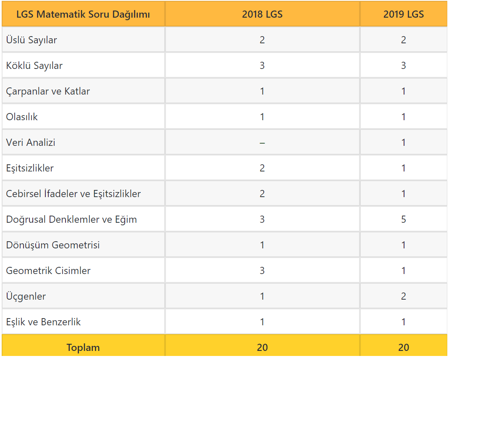Select the 2018 LGS total value 20
The height and width of the screenshot is (448, 504).
click(262, 348)
